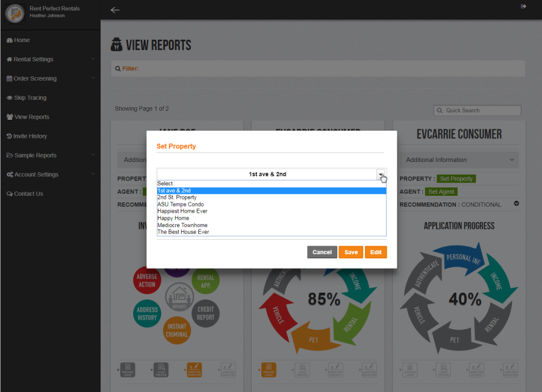Click Landlord Signature icon in 40% card
Screen dimensions: 542x392
[510, 370]
